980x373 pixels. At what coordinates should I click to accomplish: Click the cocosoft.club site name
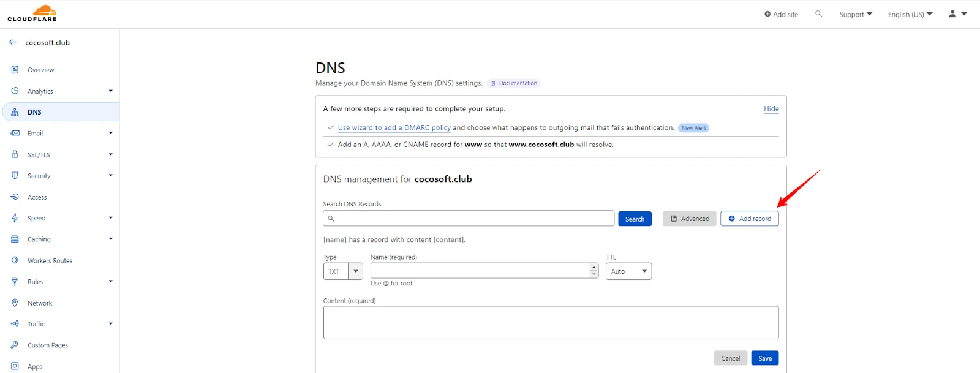click(x=47, y=43)
